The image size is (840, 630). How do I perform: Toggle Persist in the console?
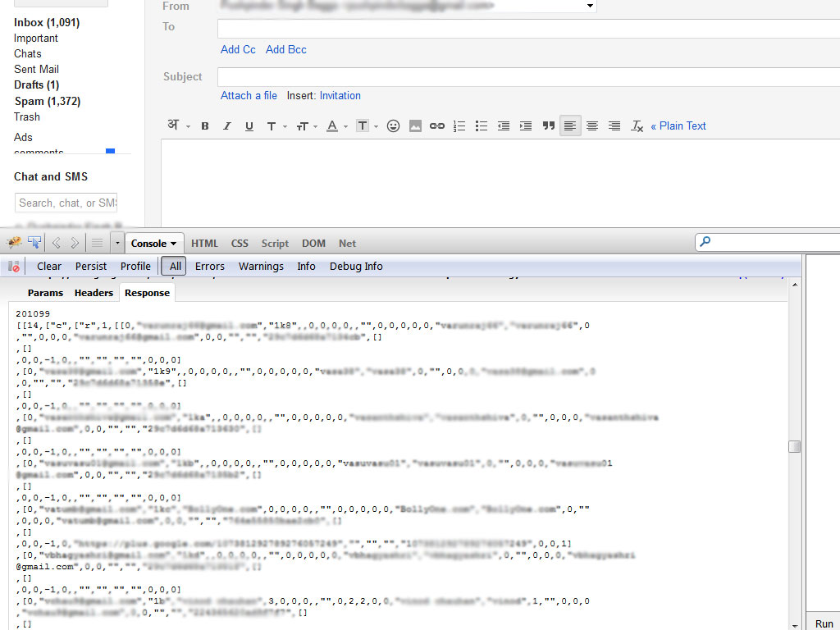coord(90,267)
